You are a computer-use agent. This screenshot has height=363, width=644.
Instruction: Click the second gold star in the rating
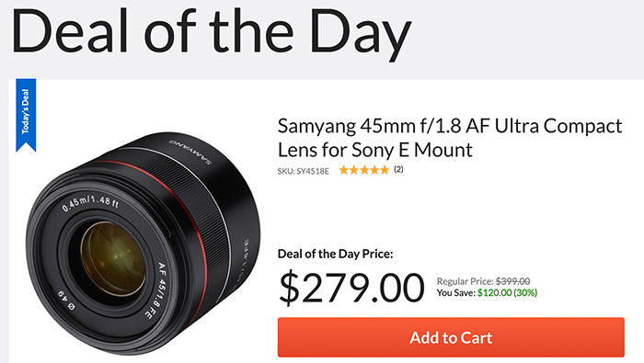(x=353, y=170)
